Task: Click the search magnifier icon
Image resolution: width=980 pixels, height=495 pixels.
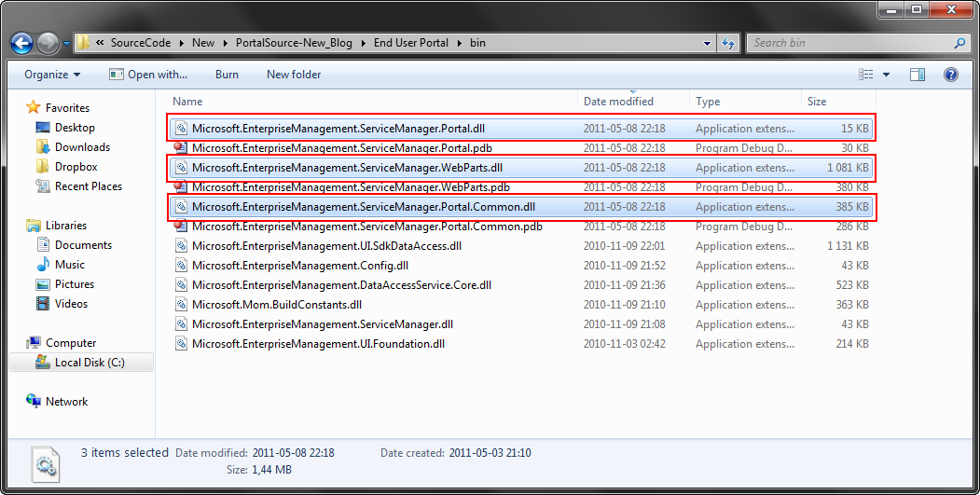Action: click(960, 43)
